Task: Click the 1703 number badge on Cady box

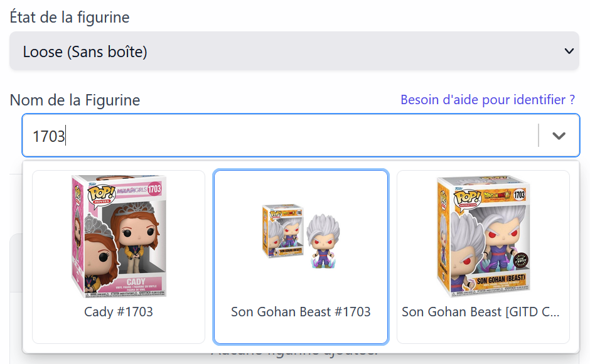Action: click(155, 188)
